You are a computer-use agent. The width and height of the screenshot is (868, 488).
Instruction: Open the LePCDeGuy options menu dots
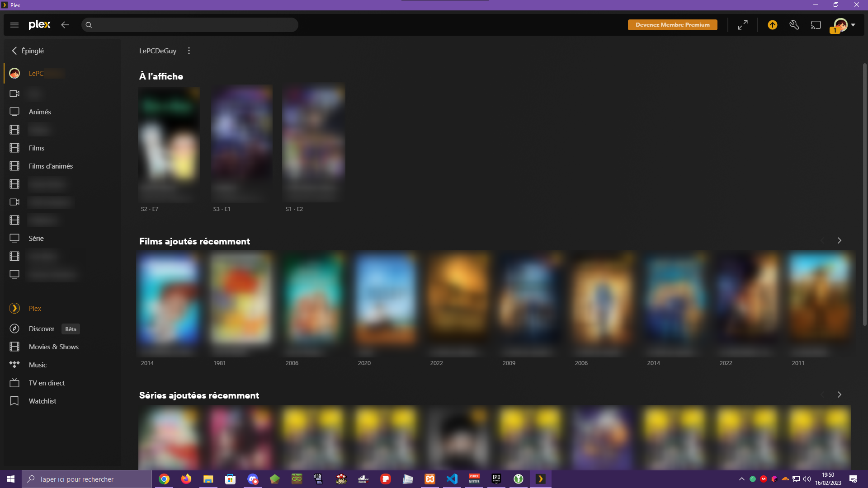[x=189, y=51]
